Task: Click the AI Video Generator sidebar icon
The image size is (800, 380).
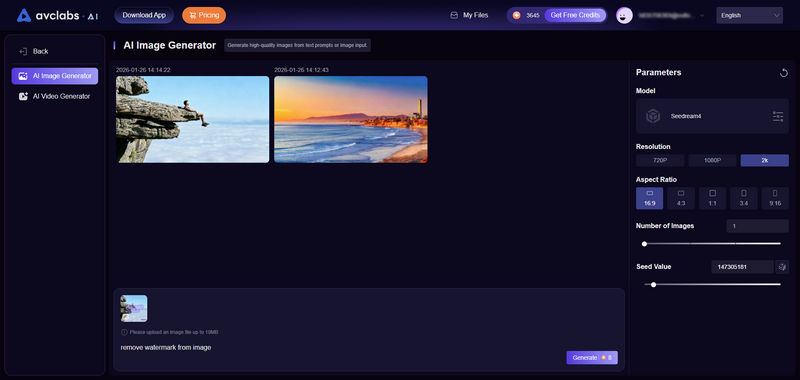Action: pyautogui.click(x=23, y=96)
